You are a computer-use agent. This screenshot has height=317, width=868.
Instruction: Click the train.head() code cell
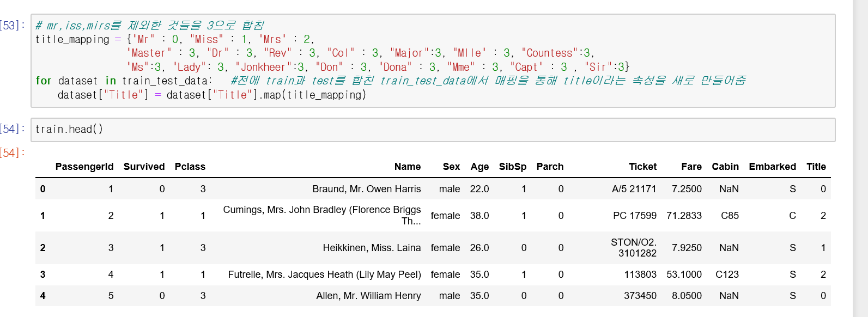coord(433,130)
